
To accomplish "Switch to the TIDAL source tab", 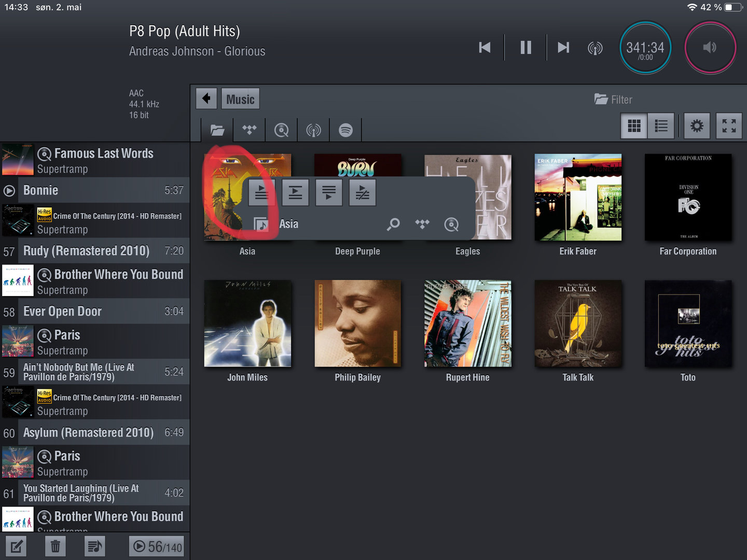I will point(250,130).
